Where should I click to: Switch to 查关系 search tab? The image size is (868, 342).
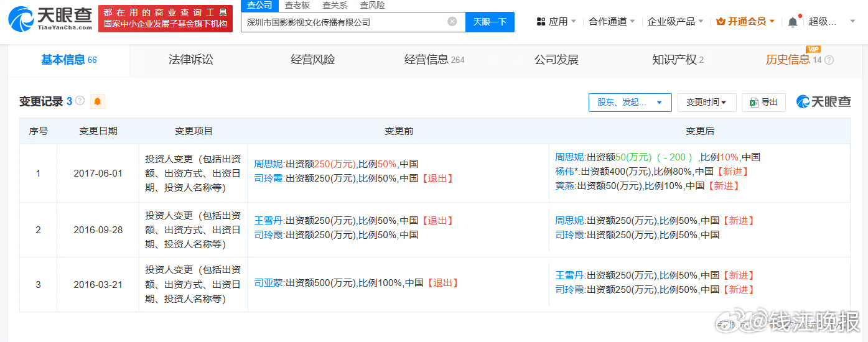[335, 6]
